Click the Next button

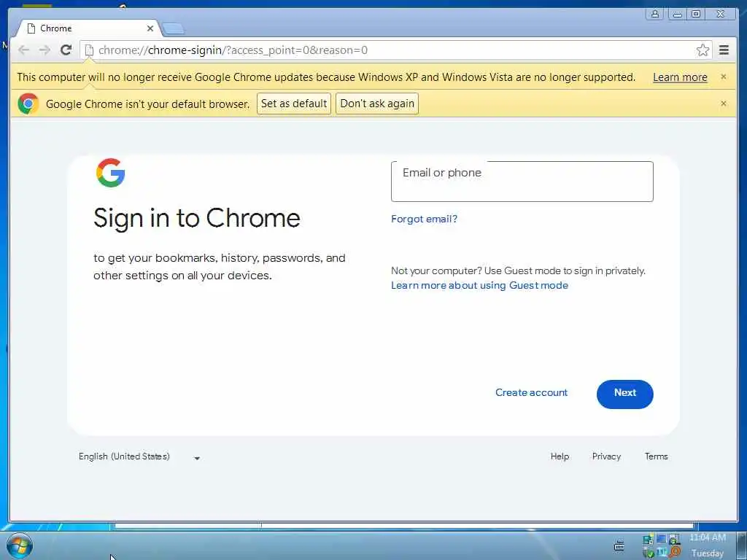click(624, 394)
